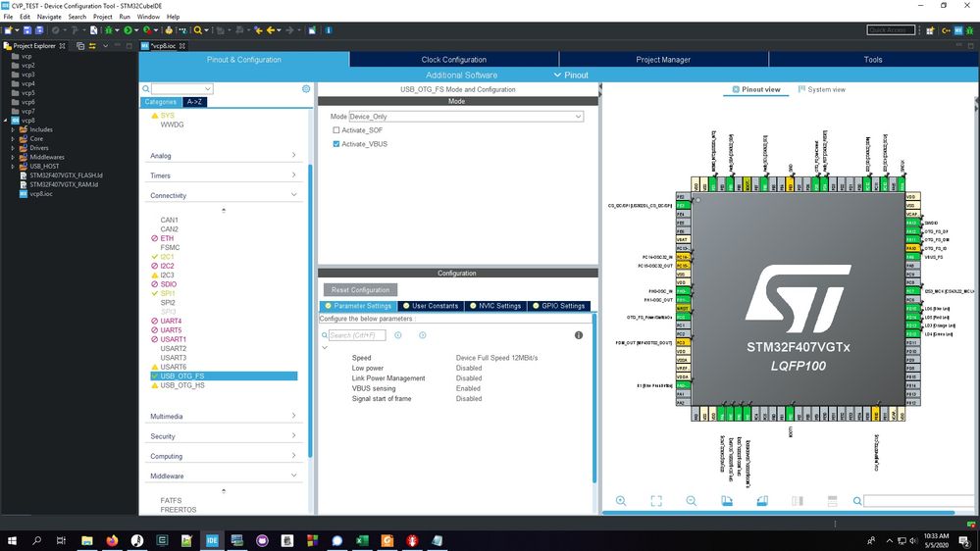Click the yellow Back navigation arrow
Viewport: 980px width, 551px height.
[x=271, y=30]
